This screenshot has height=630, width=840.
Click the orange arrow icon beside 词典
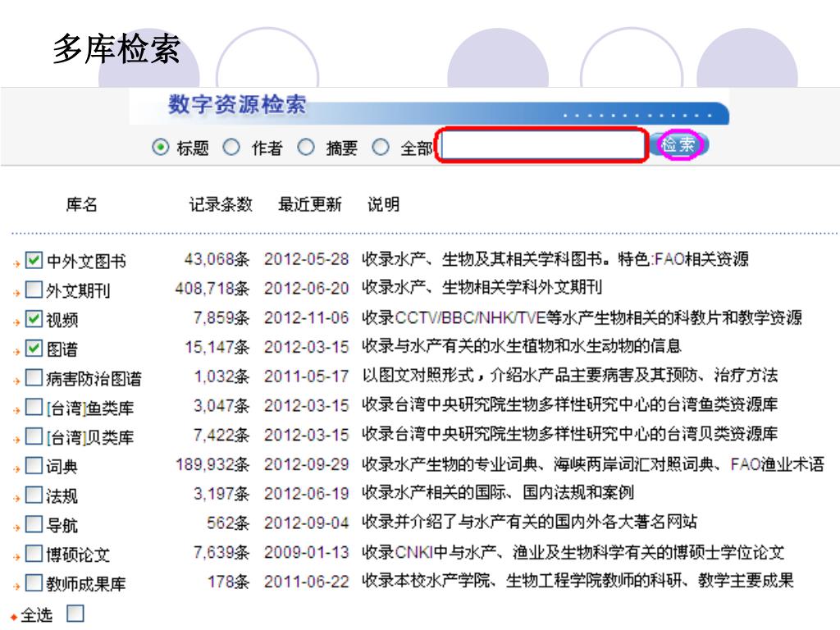point(16,468)
